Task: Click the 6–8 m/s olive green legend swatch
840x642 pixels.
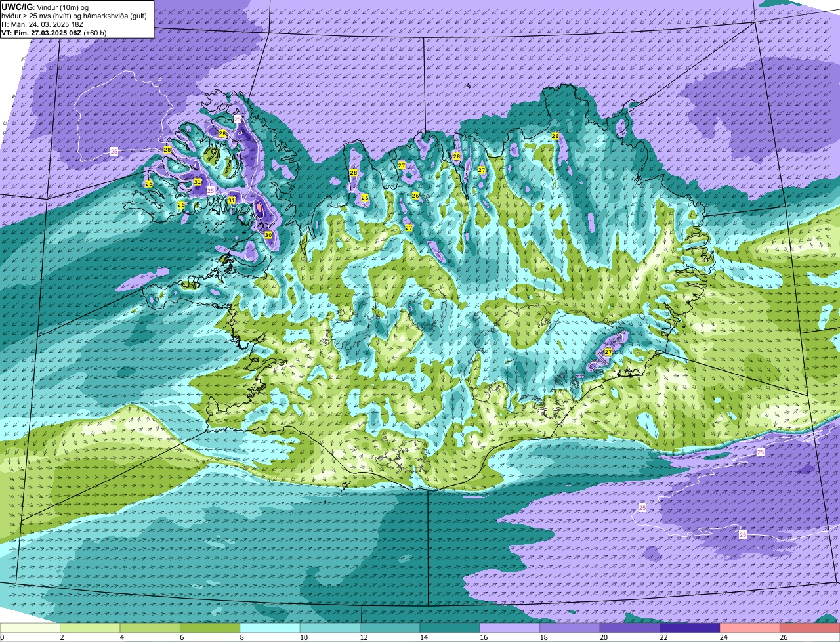Action: point(210,628)
